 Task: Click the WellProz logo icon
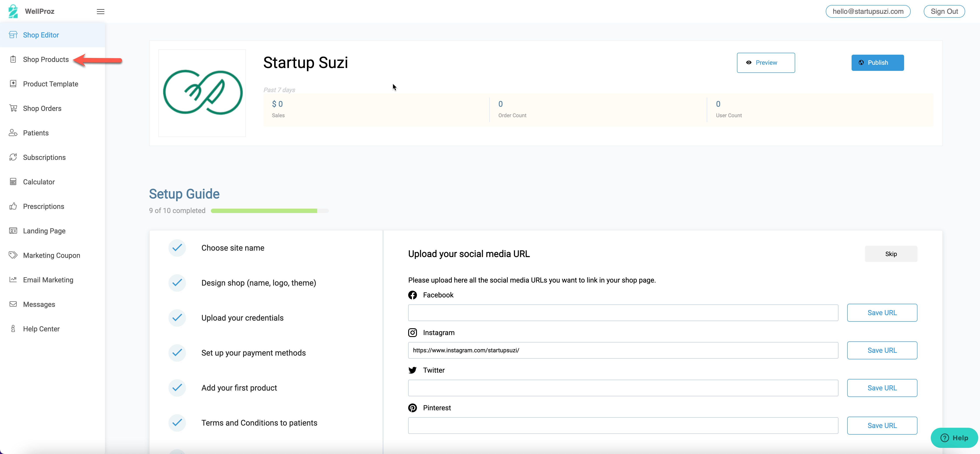(13, 11)
